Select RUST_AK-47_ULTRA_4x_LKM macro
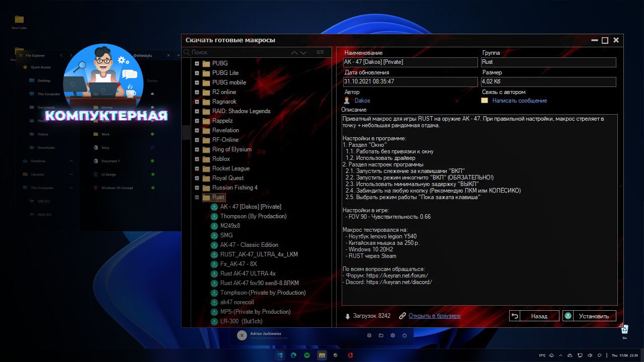 (259, 254)
